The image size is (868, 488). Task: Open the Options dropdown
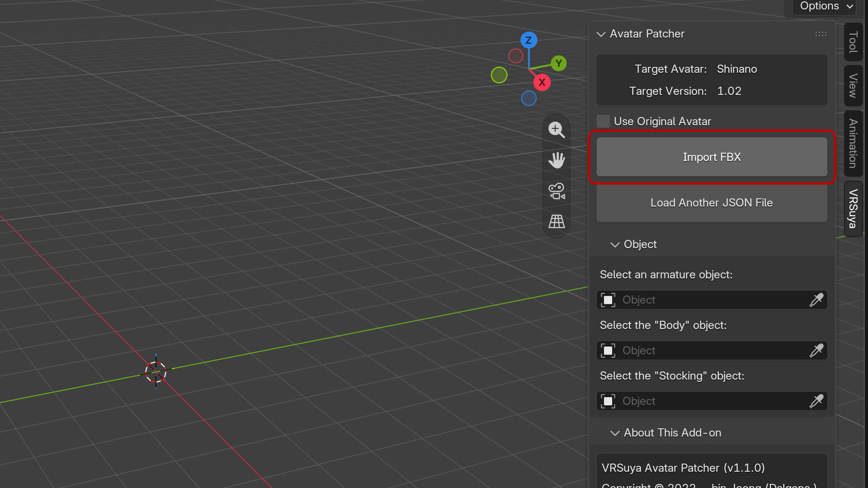tap(826, 6)
